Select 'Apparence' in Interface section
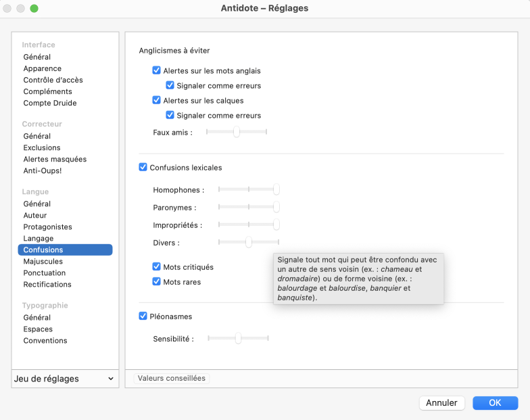The height and width of the screenshot is (420, 530). coord(42,68)
